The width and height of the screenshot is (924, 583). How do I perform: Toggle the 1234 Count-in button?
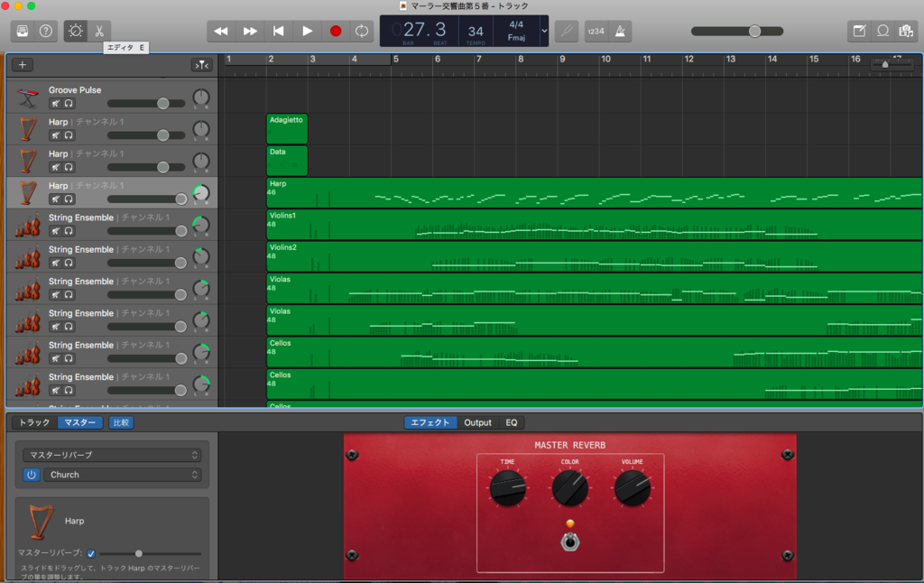click(596, 31)
